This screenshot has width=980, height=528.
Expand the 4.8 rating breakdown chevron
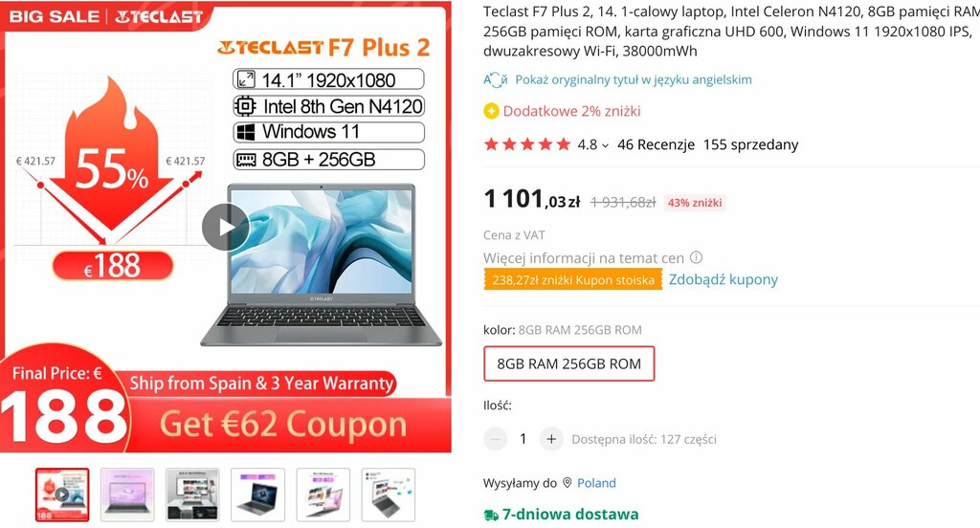coord(605,145)
